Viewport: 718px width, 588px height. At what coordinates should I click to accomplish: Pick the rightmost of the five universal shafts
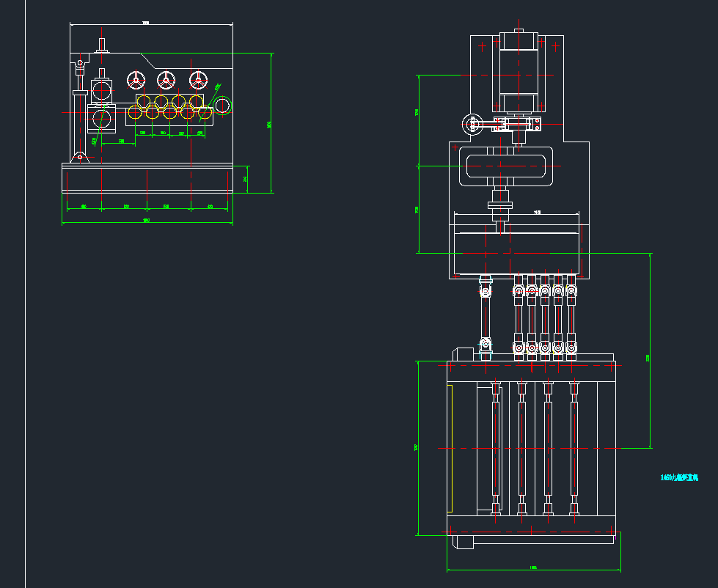tap(571, 319)
